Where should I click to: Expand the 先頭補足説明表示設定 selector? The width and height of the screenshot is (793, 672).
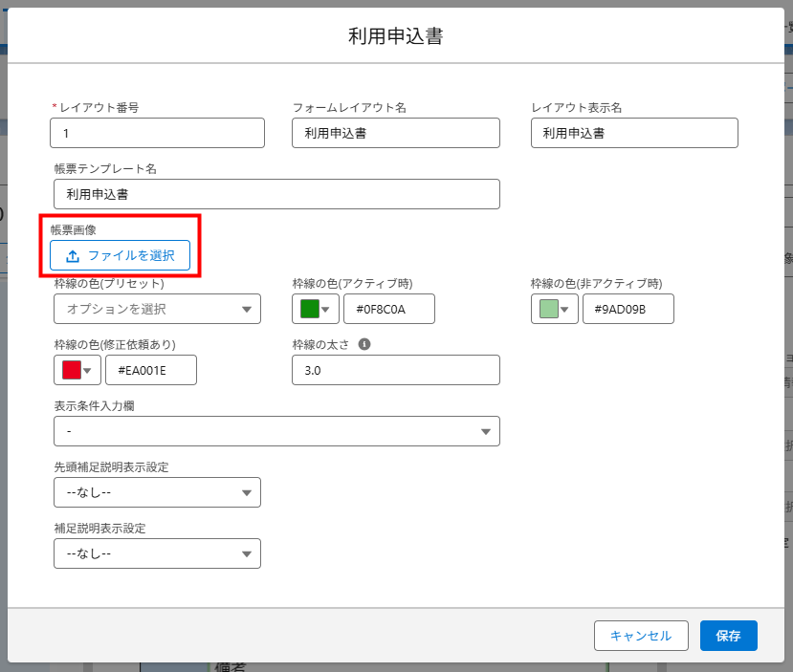point(157,492)
